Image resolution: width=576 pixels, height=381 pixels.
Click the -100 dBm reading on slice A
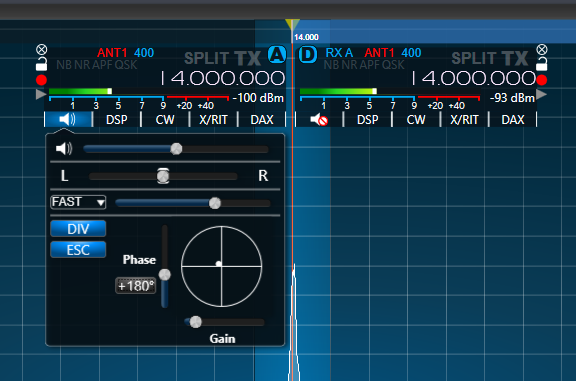[x=258, y=98]
